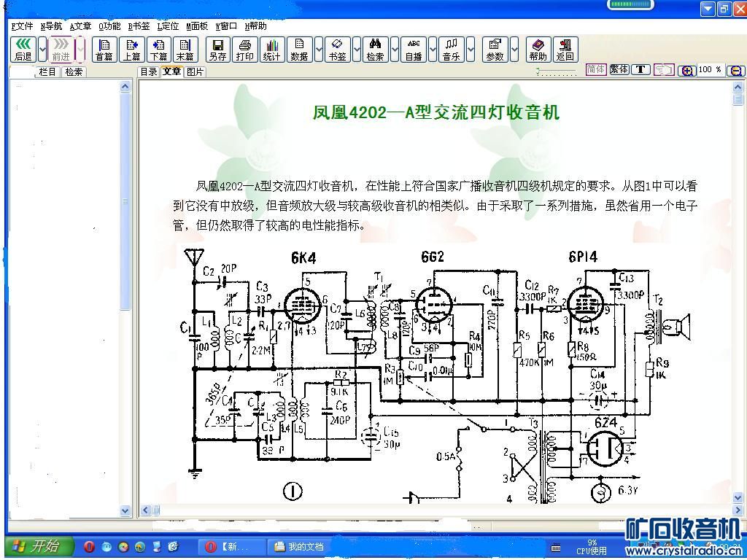Viewport: 747px width, 560px height.
Task: Click the dotted slider near 简体
Action: coord(556,72)
